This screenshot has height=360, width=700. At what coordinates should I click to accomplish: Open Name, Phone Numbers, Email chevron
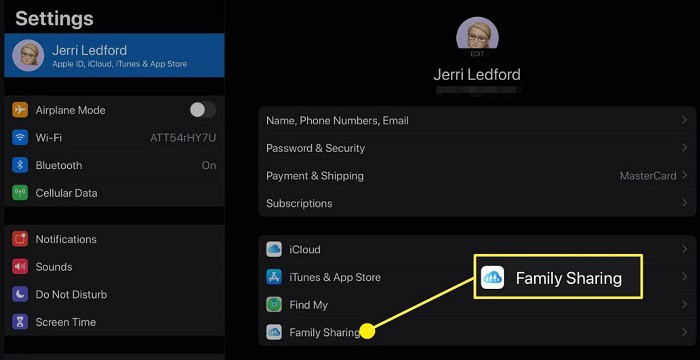click(684, 120)
